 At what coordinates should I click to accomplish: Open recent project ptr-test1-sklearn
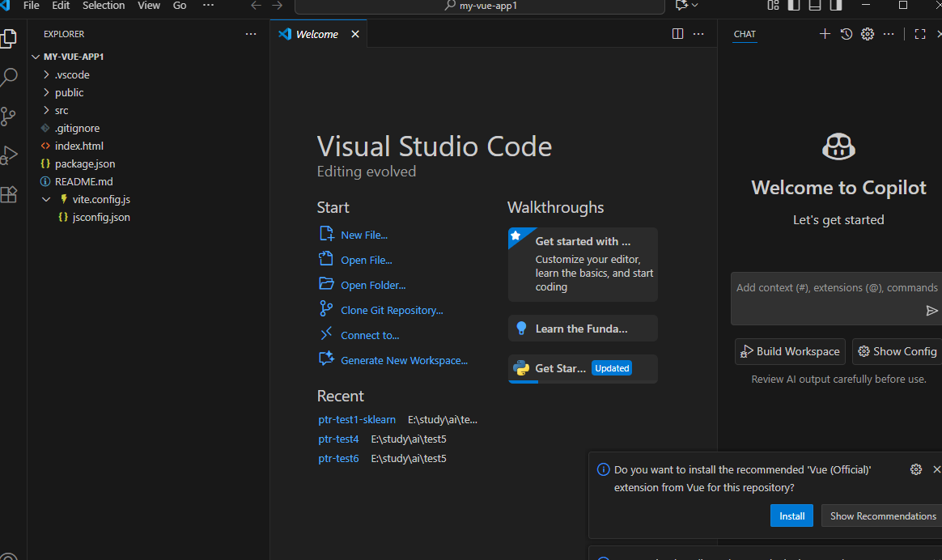tap(357, 419)
